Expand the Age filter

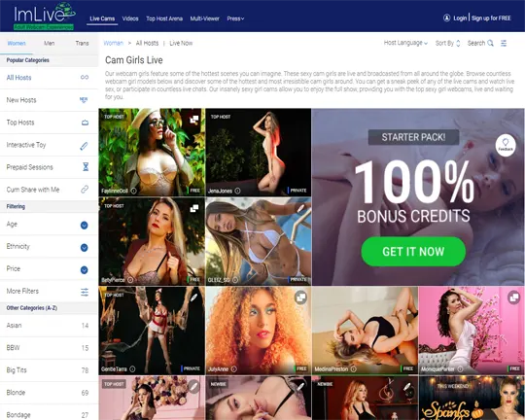tap(84, 226)
